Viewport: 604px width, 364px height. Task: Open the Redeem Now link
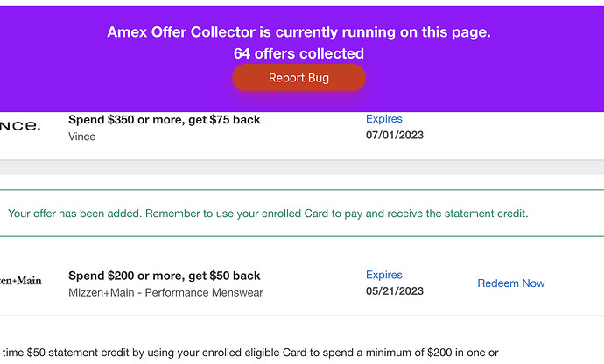point(510,283)
